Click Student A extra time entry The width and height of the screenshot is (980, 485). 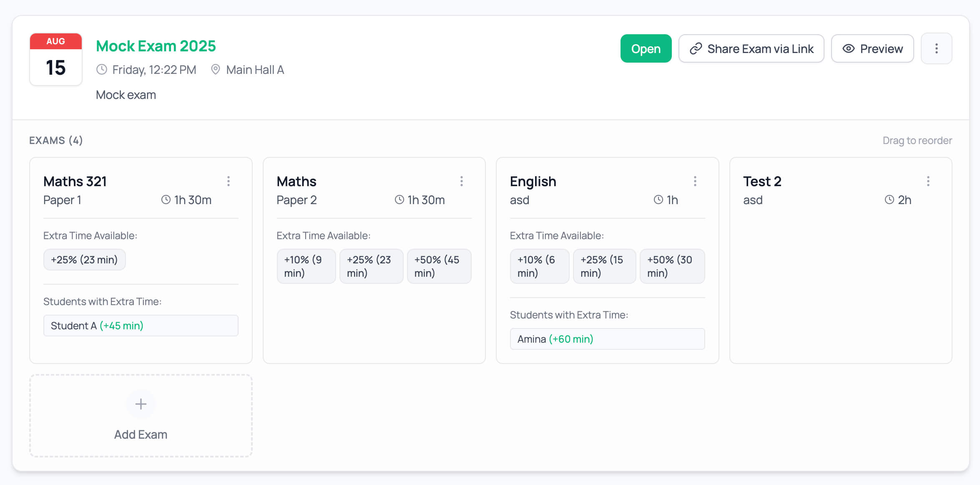141,326
